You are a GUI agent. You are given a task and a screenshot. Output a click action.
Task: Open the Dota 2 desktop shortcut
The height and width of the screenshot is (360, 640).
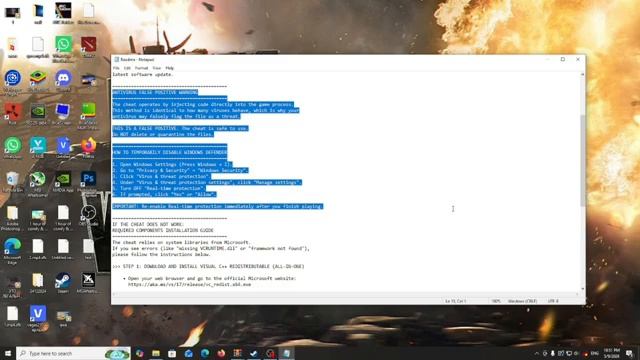[89, 47]
